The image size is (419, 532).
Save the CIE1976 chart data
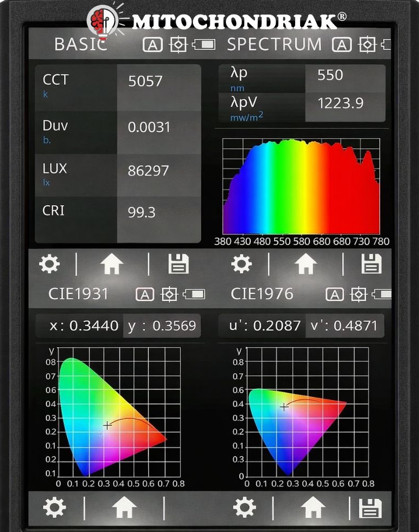click(x=370, y=508)
